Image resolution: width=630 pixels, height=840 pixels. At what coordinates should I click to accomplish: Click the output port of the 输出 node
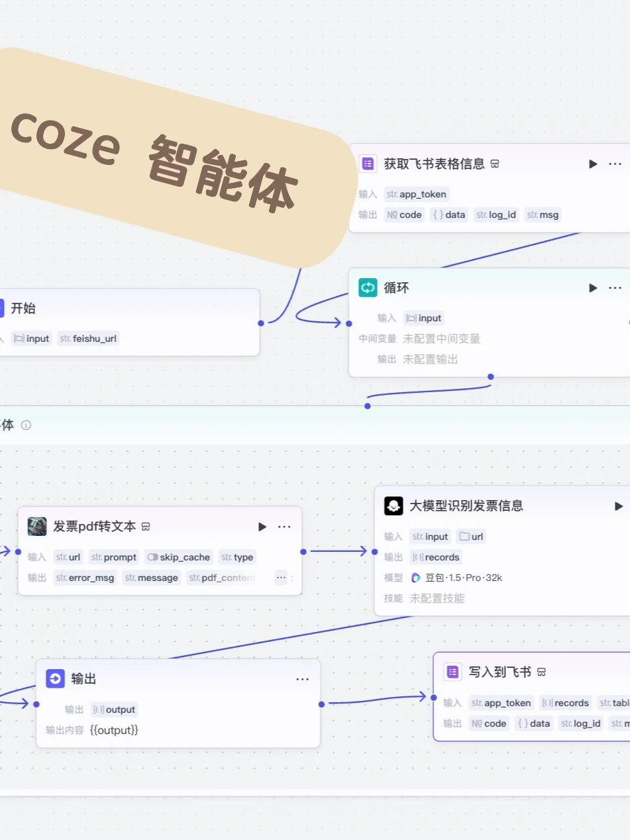point(321,704)
